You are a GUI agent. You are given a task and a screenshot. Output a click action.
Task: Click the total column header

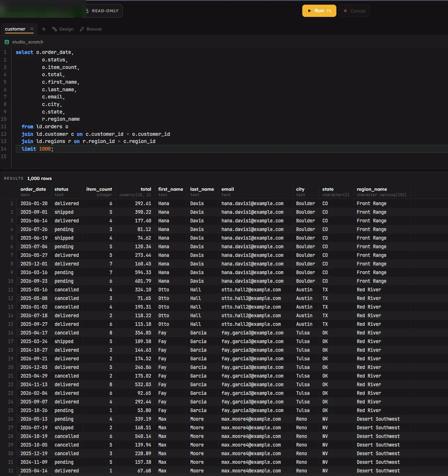click(146, 189)
